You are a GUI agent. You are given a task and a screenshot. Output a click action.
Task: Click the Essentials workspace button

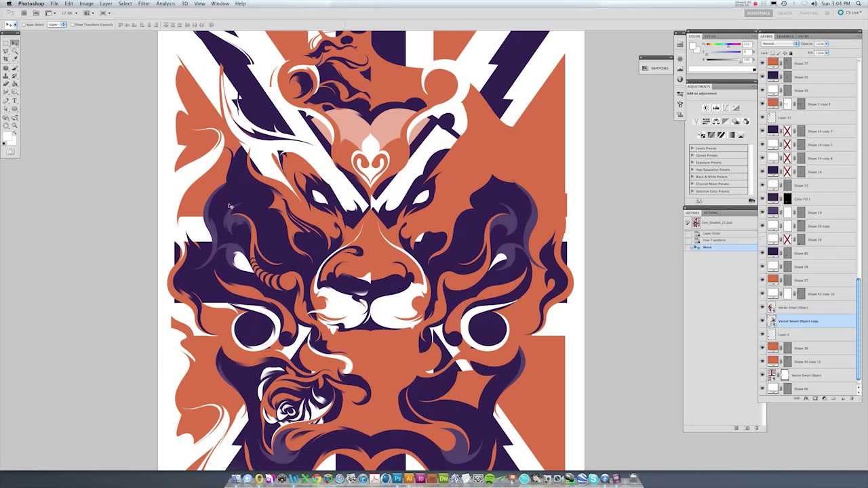[758, 13]
